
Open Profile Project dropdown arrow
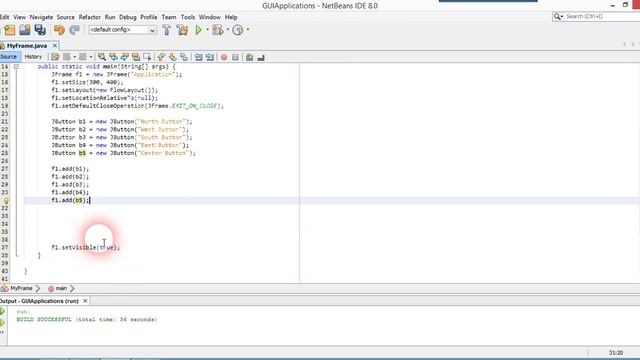(248, 29)
